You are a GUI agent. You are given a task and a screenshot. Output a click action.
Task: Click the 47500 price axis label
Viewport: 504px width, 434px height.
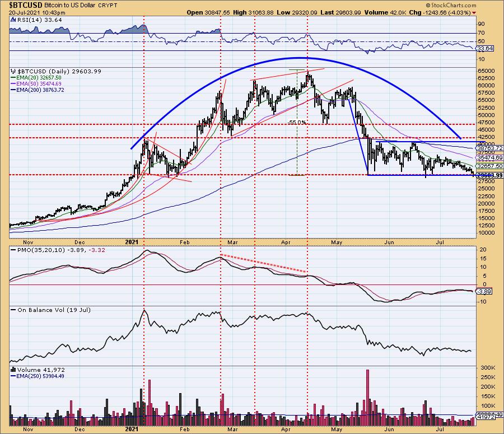pos(486,123)
